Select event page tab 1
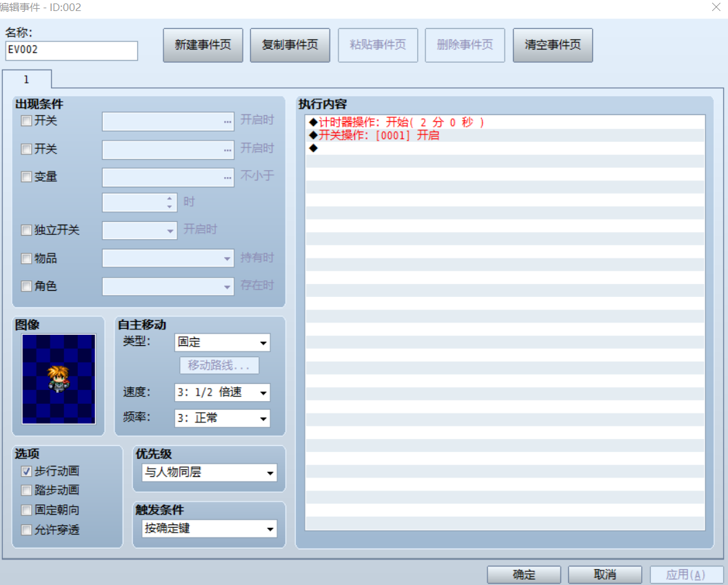The width and height of the screenshot is (728, 585). [26, 79]
